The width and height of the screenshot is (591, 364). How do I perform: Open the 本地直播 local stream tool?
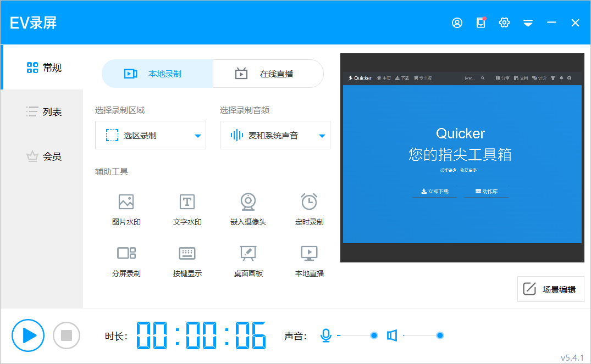(310, 261)
